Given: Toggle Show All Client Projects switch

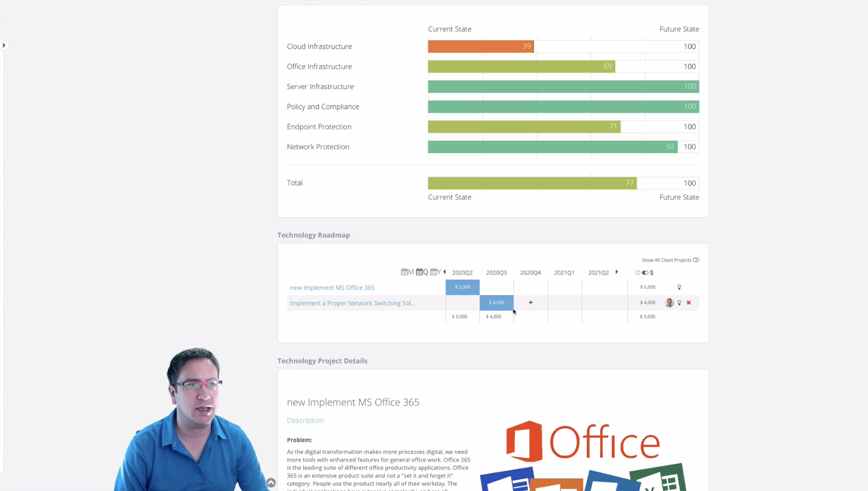Looking at the screenshot, I should (696, 260).
